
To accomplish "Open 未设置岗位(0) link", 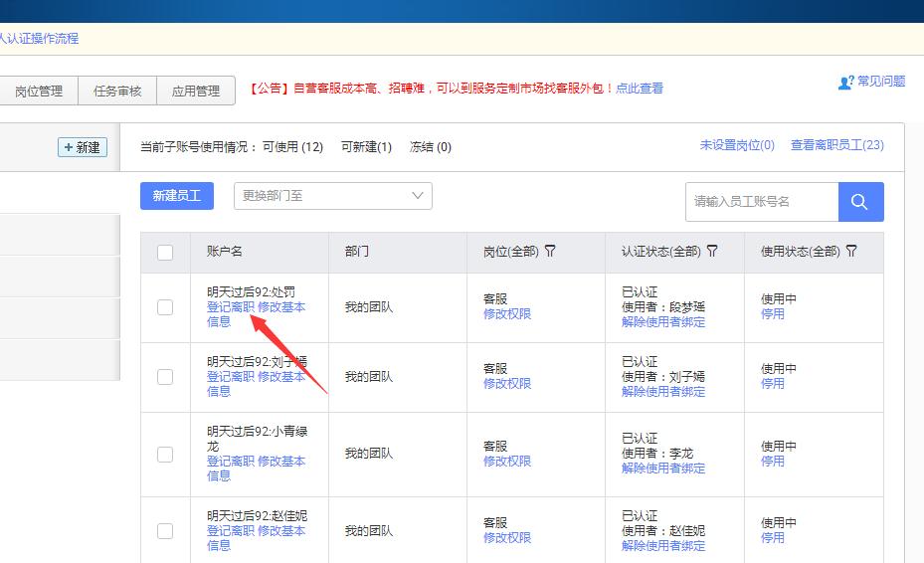I will coord(737,145).
